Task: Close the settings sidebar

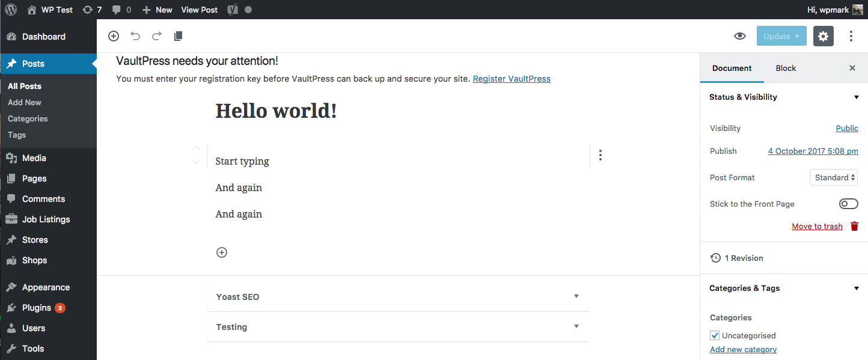Action: tap(852, 68)
